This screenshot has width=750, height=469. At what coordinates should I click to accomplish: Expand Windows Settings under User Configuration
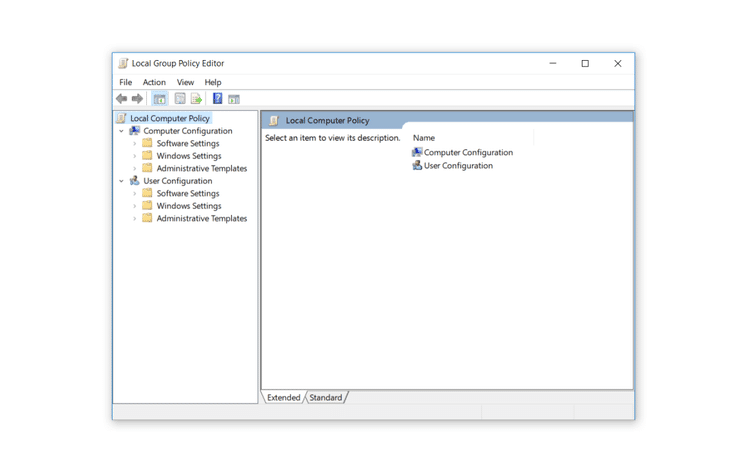pyautogui.click(x=134, y=206)
